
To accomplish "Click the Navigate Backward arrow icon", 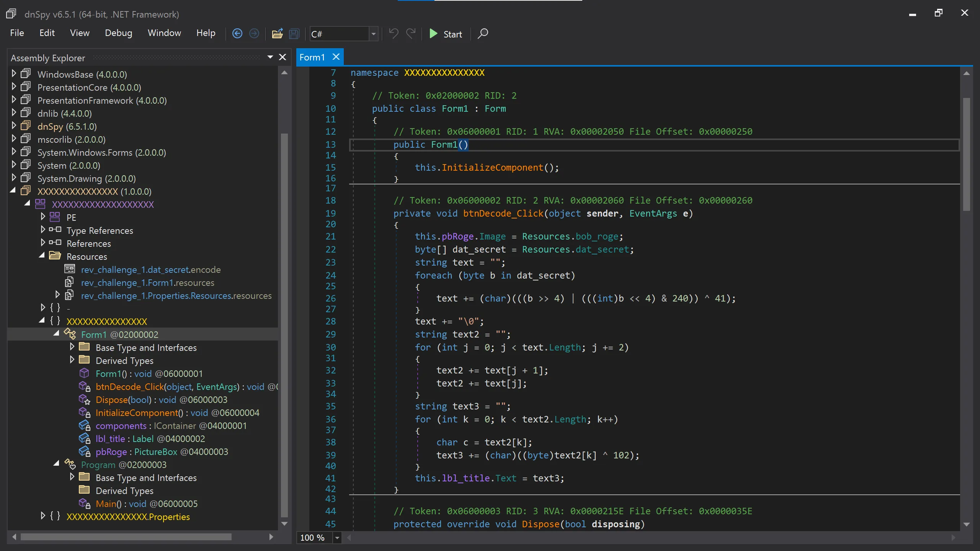I will click(237, 34).
